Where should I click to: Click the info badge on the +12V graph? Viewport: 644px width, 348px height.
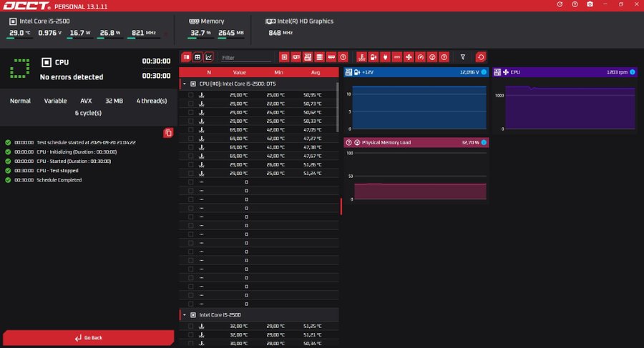(484, 72)
